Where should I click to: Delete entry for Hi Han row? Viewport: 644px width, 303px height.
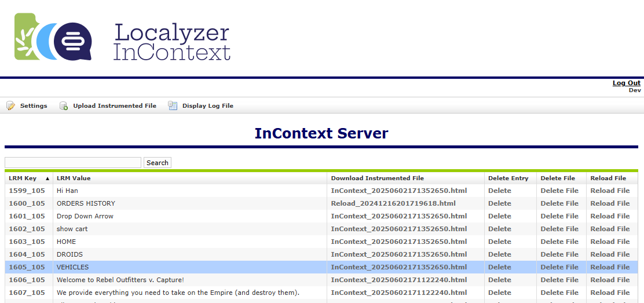(499, 191)
